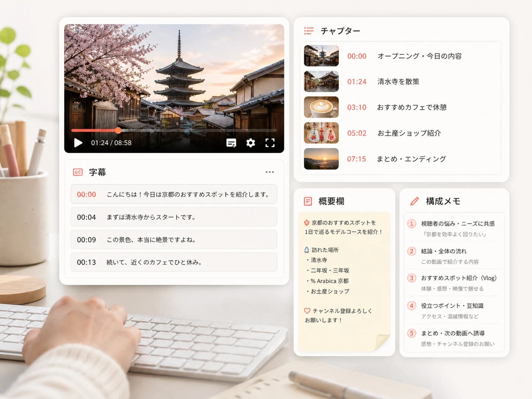Click step number 1 circle in 構成メモ

click(x=411, y=224)
